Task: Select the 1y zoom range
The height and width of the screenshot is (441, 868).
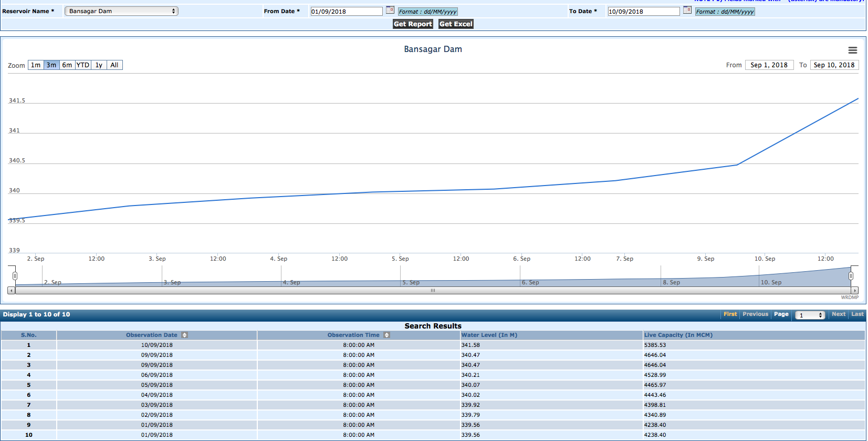Action: coord(99,65)
